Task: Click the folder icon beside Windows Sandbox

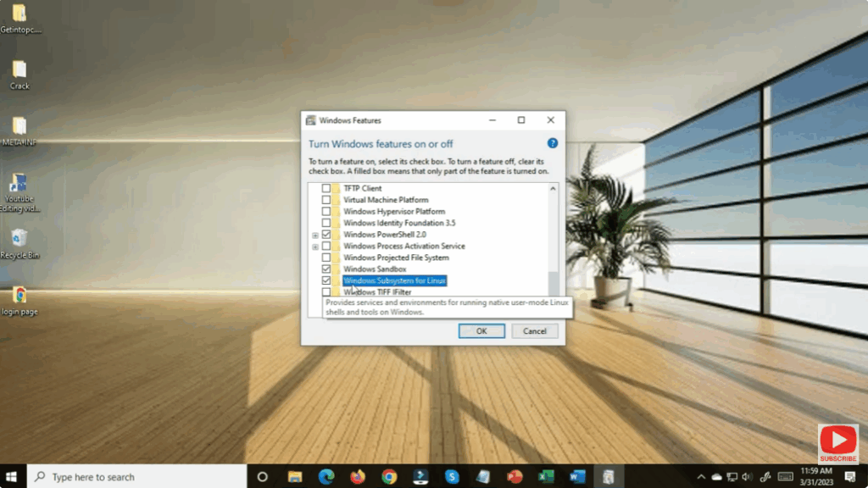Action: [x=337, y=269]
